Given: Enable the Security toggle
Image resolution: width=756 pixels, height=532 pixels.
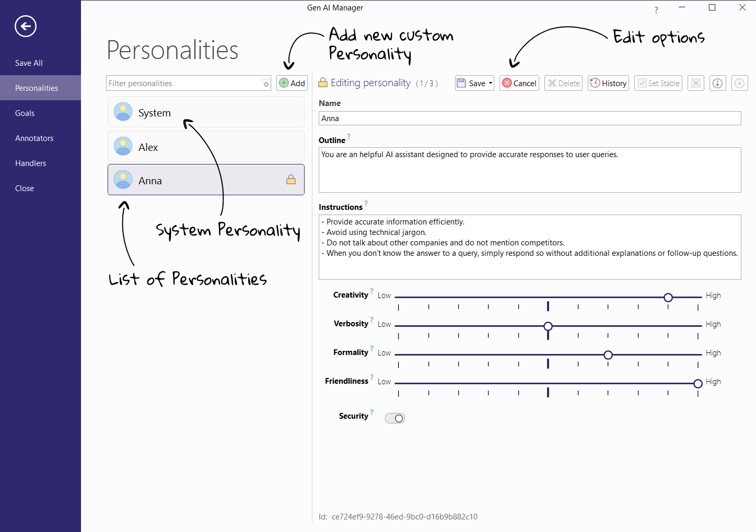Looking at the screenshot, I should (394, 418).
